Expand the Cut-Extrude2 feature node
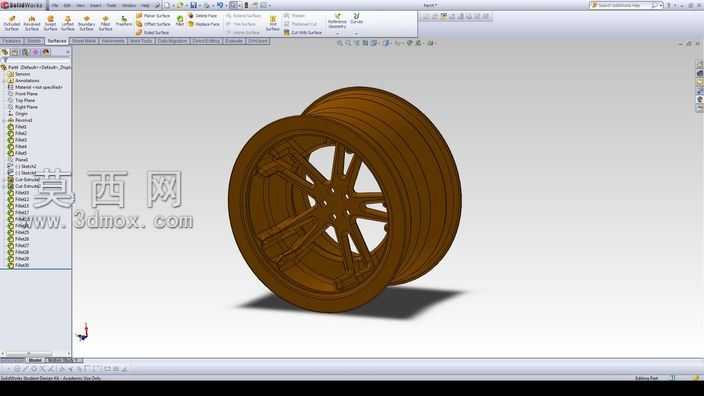The width and height of the screenshot is (704, 396). (4, 186)
